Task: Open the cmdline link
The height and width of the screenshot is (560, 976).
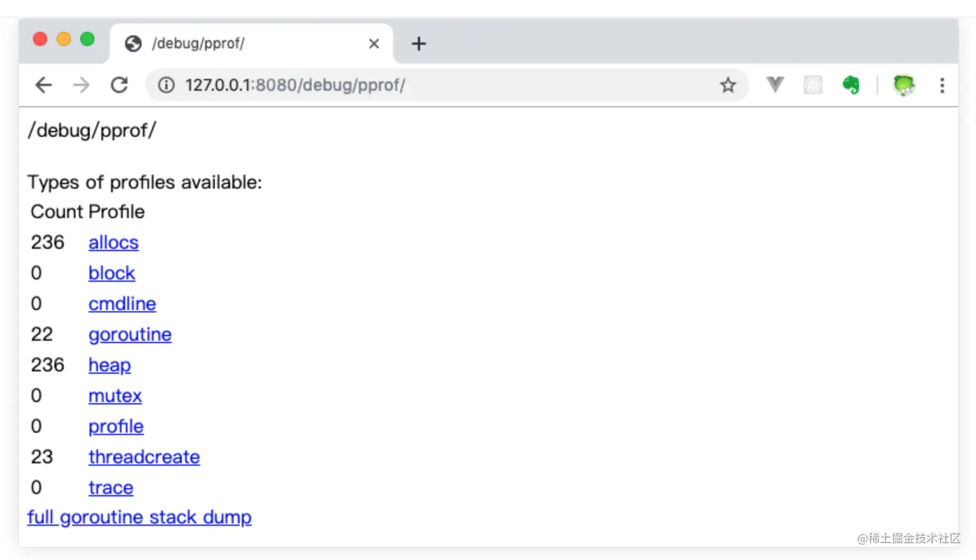Action: point(122,304)
